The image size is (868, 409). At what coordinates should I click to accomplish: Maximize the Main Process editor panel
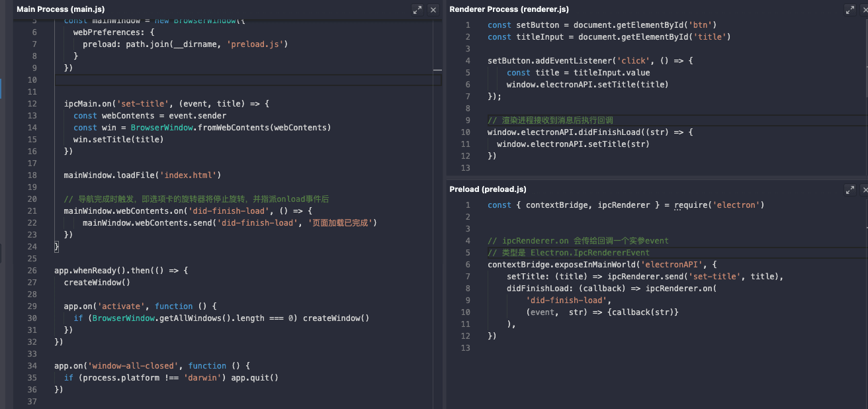(x=417, y=9)
